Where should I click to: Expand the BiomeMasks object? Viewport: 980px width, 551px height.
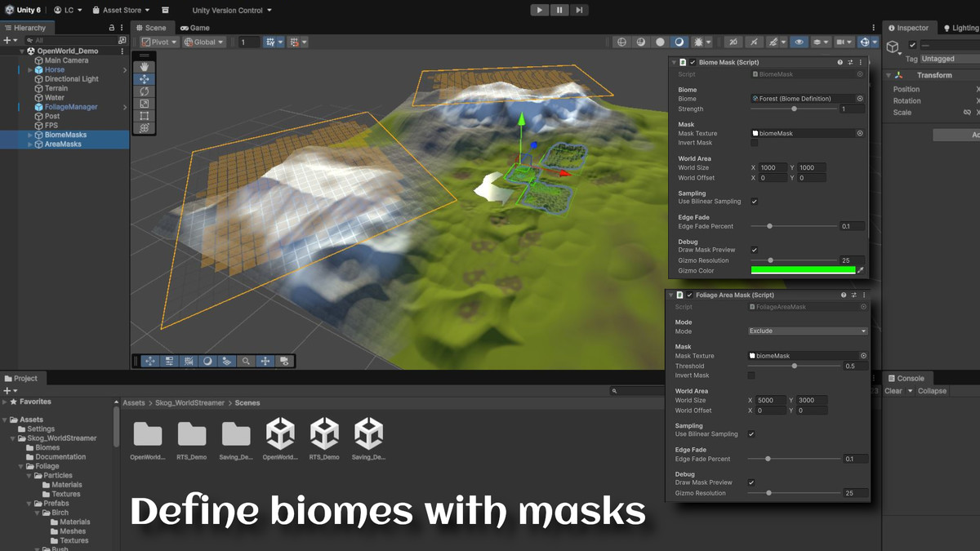coord(29,135)
